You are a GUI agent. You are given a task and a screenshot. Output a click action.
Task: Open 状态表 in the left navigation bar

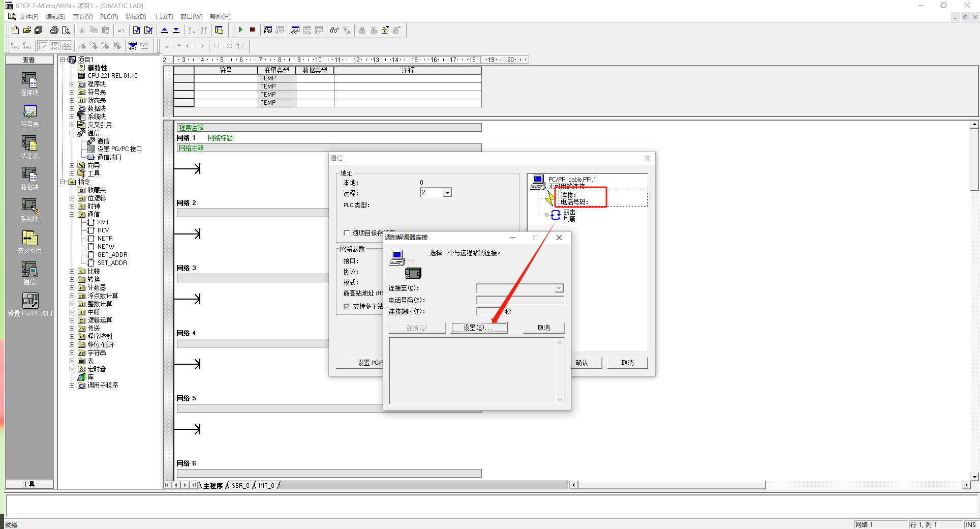29,147
